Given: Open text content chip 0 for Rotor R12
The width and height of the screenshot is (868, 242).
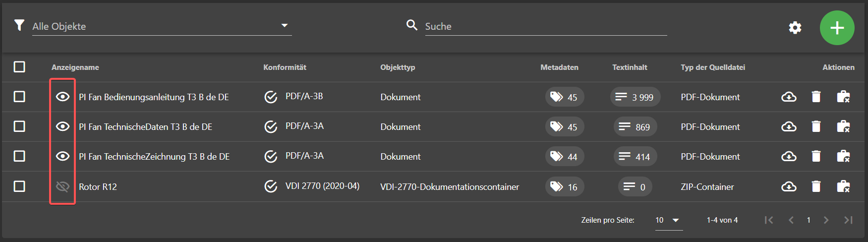Looking at the screenshot, I should click(x=635, y=186).
